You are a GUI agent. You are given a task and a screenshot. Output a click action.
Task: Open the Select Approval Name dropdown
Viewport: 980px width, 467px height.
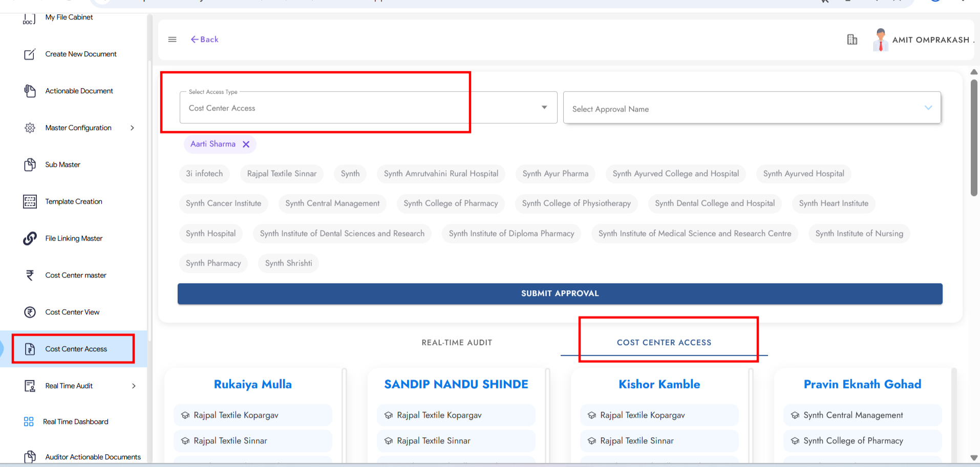pyautogui.click(x=928, y=108)
